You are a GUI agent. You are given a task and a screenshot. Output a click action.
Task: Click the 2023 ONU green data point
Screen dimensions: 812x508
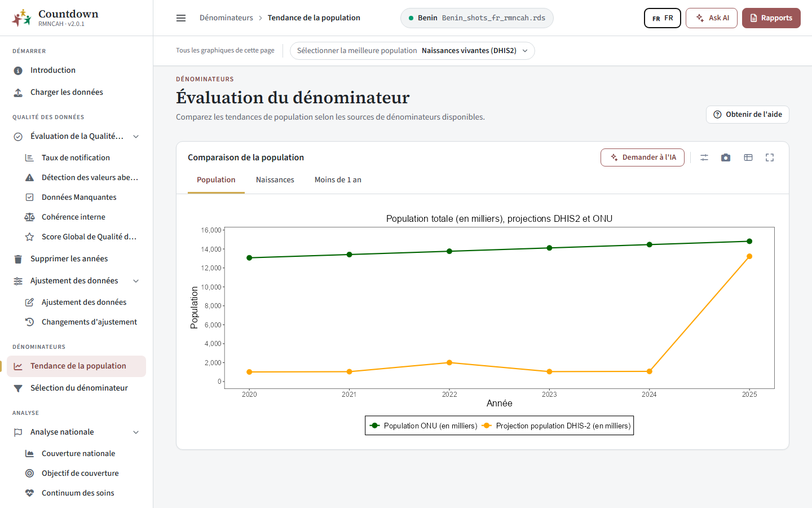coord(549,248)
